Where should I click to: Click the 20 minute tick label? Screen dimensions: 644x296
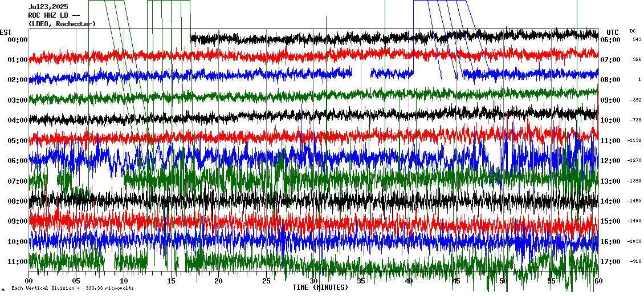[219, 281]
